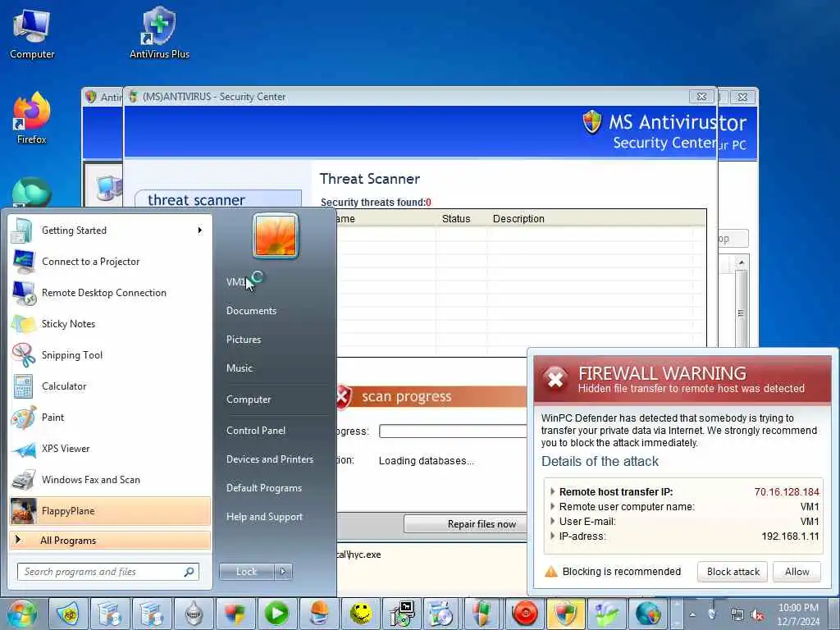Image resolution: width=840 pixels, height=630 pixels.
Task: Click the FlappyPlane icon
Action: click(x=24, y=511)
